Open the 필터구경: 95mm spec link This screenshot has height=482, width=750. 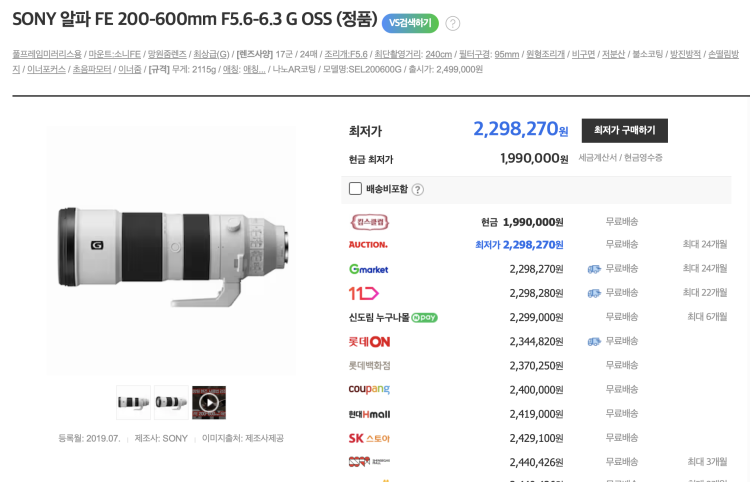(487, 53)
